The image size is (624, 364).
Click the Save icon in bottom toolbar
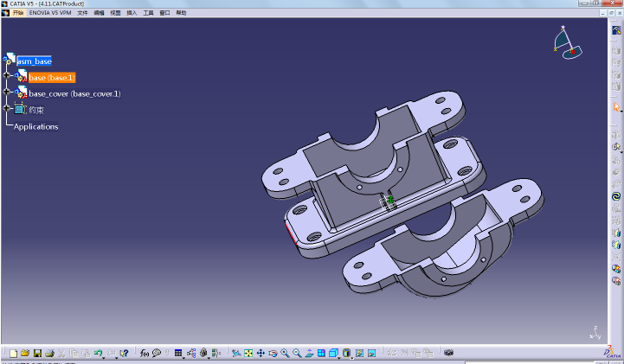[x=37, y=353]
